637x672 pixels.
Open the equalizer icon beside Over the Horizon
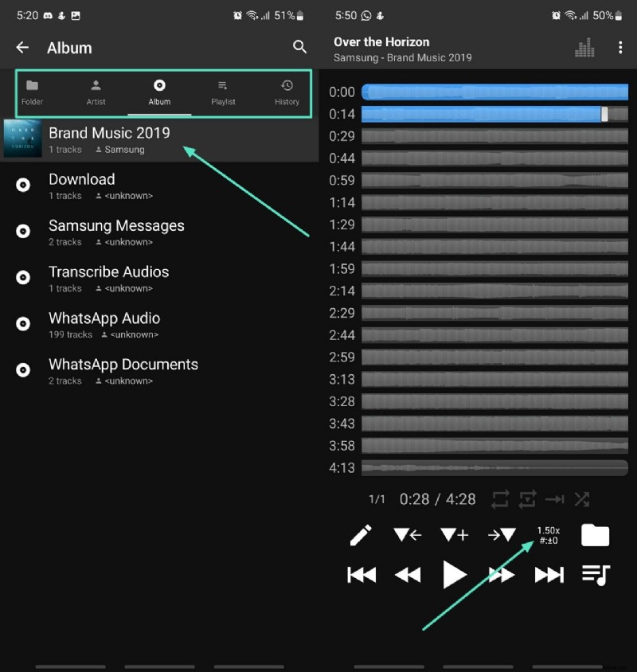(584, 47)
